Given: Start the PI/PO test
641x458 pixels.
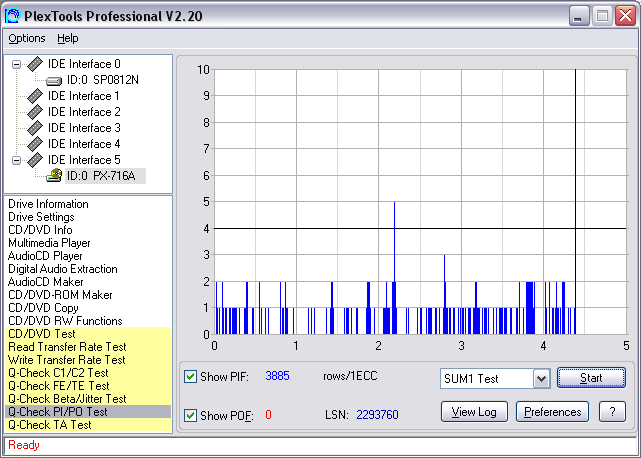Looking at the screenshot, I should (591, 378).
